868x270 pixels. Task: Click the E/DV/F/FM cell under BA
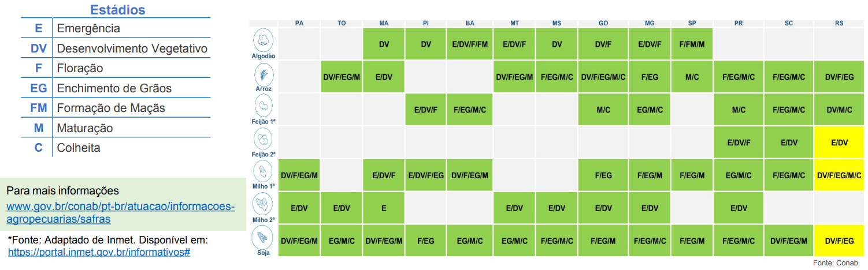[470, 44]
